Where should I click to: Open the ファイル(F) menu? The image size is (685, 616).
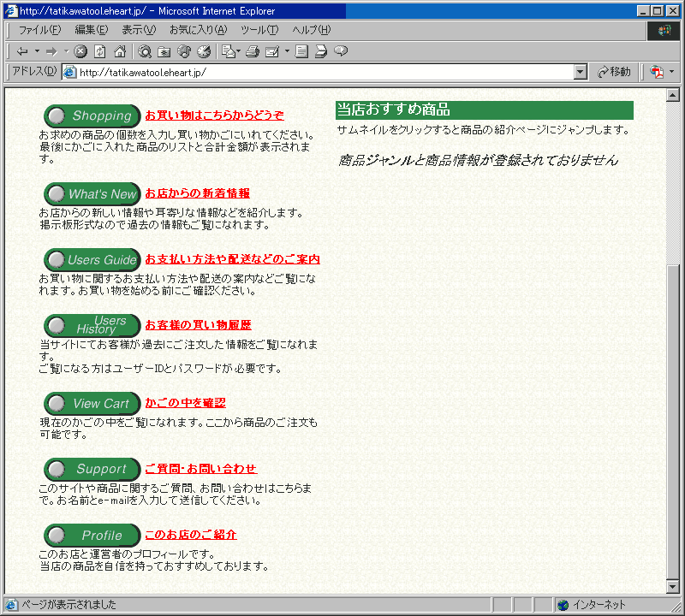pyautogui.click(x=39, y=30)
